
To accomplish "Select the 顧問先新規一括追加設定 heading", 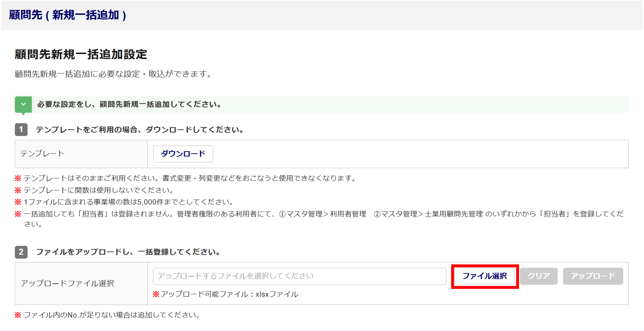I will (x=81, y=54).
